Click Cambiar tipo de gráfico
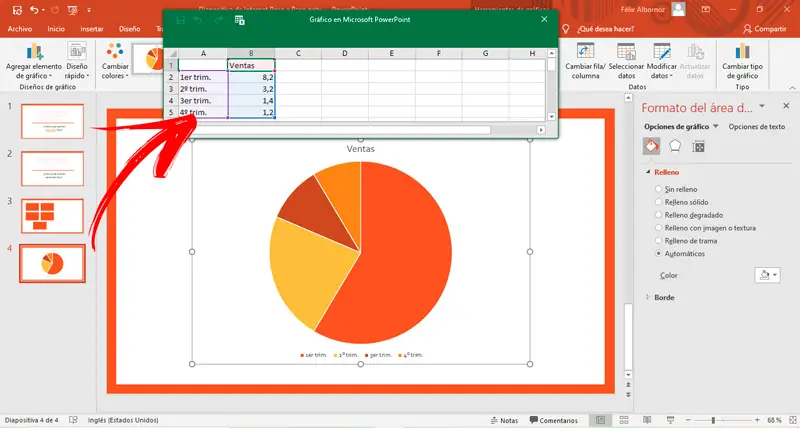 pos(742,61)
